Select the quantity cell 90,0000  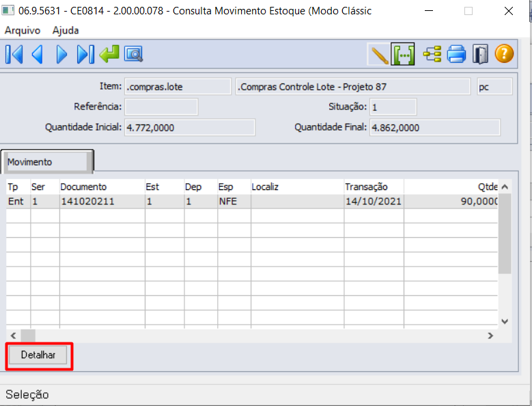coord(451,202)
